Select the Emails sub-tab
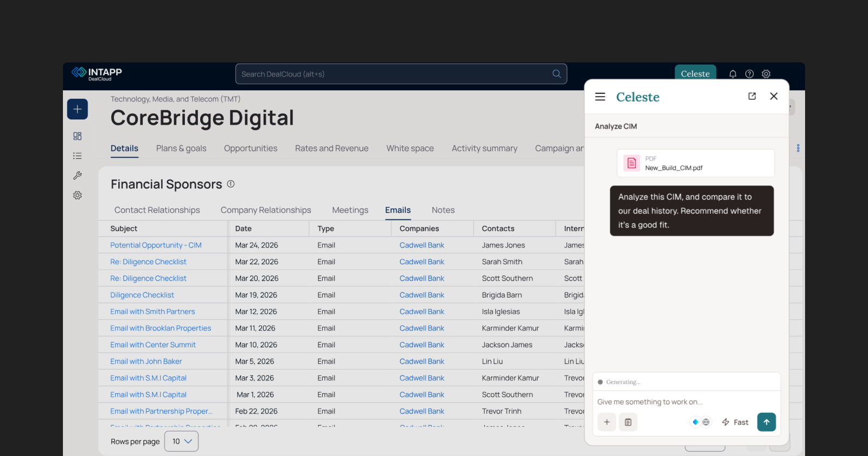This screenshot has height=456, width=868. [398, 210]
